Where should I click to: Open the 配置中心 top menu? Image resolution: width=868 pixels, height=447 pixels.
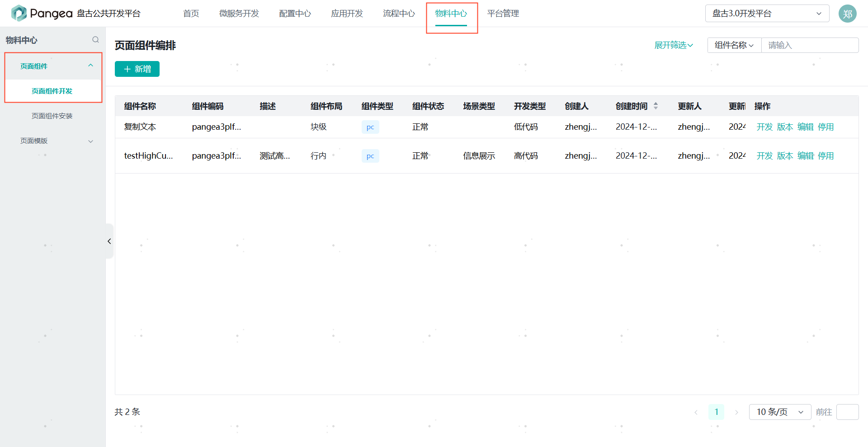[x=295, y=14]
